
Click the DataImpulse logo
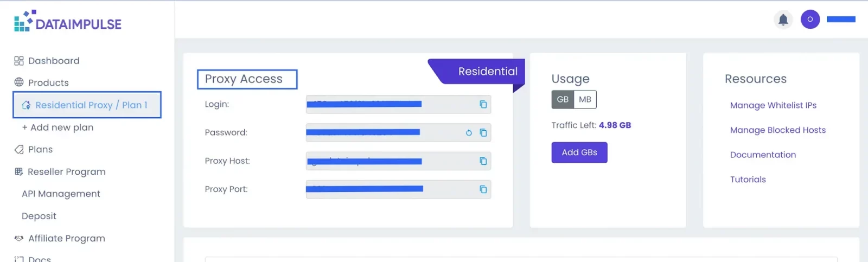68,21
